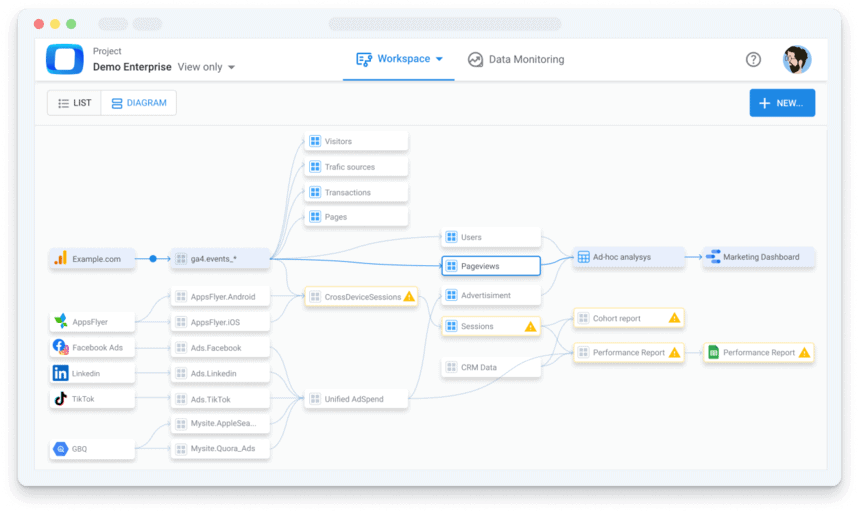Select the CRM Data node label
This screenshot has width=859, height=512.
[479, 367]
